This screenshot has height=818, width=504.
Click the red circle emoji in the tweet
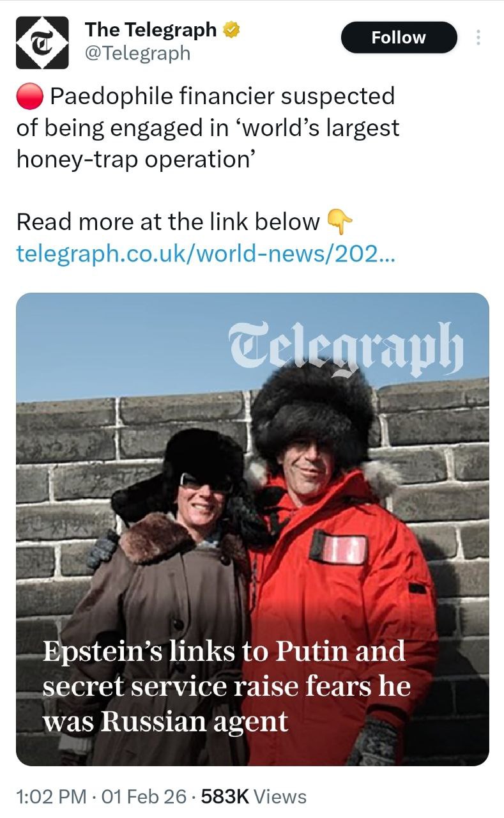30,96
